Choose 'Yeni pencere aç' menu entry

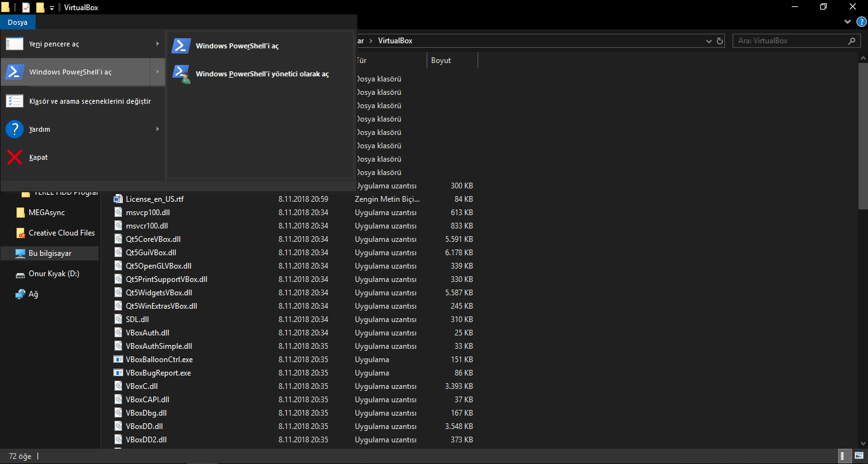(83, 44)
